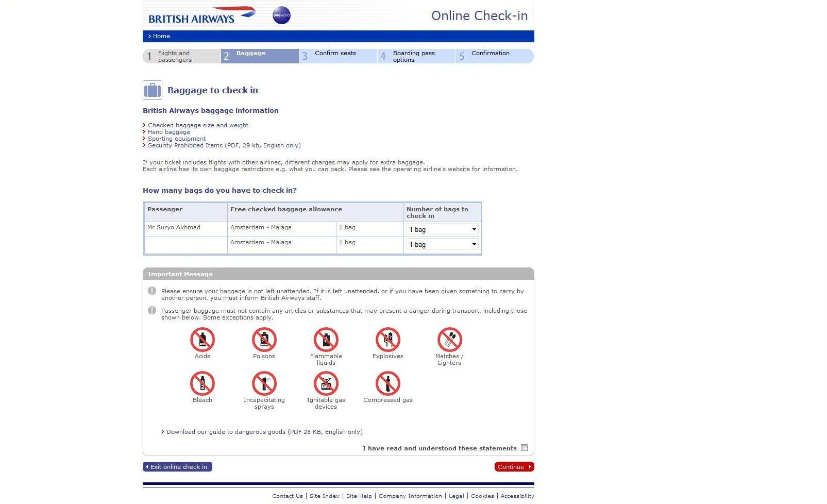This screenshot has width=827, height=504.
Task: Select the Confirm seats step tab
Action: coord(335,54)
